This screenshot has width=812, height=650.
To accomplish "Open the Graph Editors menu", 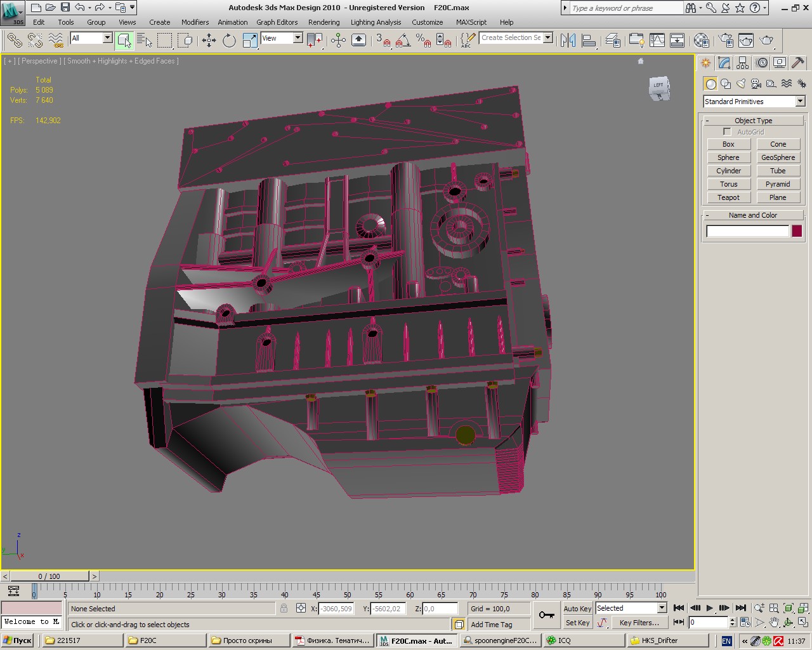I will 277,22.
